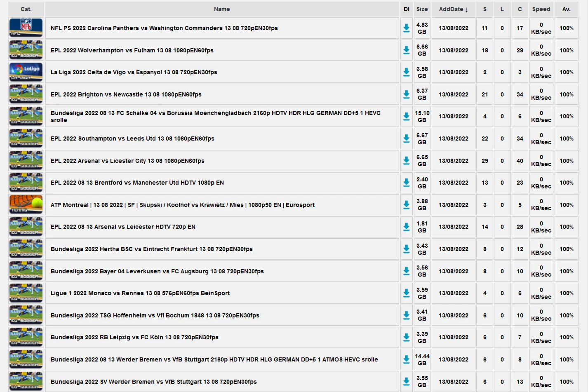Click download icon for Wolverhampton vs Fulham
This screenshot has height=392, width=588.
coord(406,50)
